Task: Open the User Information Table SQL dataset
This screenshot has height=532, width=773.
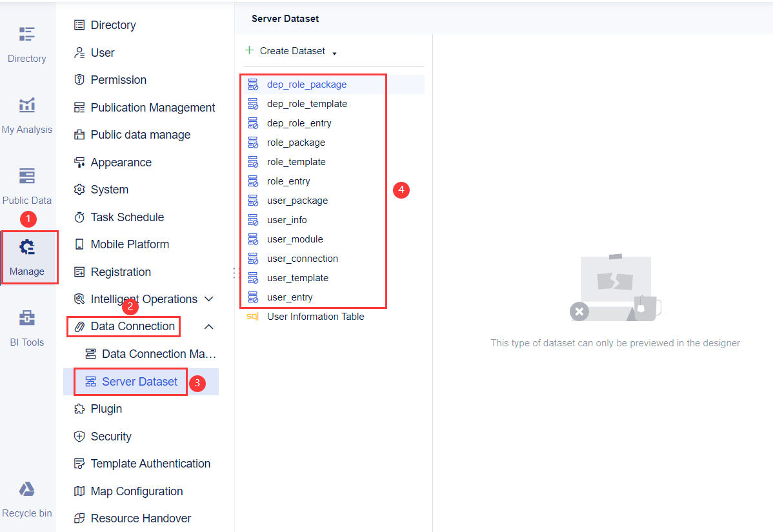Action: 316,316
